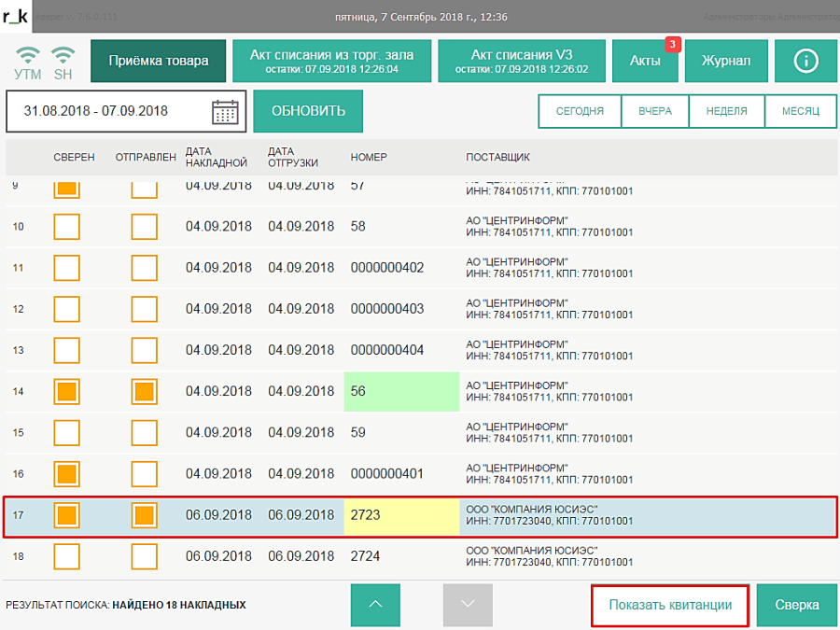Click the r_k logo in the corner
The image size is (840, 630).
point(16,16)
